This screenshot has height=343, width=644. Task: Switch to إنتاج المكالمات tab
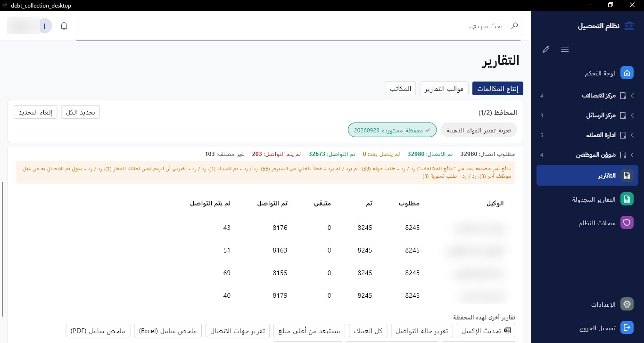click(498, 89)
